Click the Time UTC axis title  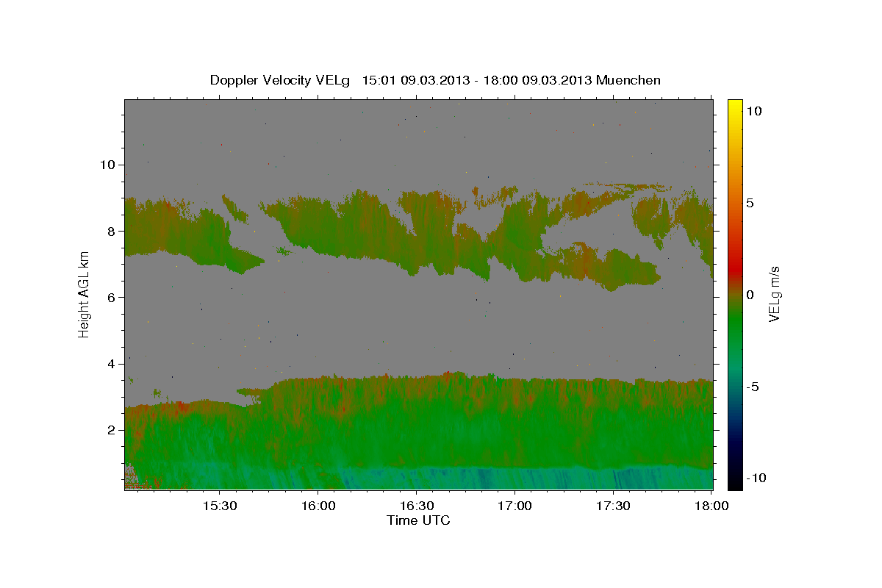click(418, 520)
